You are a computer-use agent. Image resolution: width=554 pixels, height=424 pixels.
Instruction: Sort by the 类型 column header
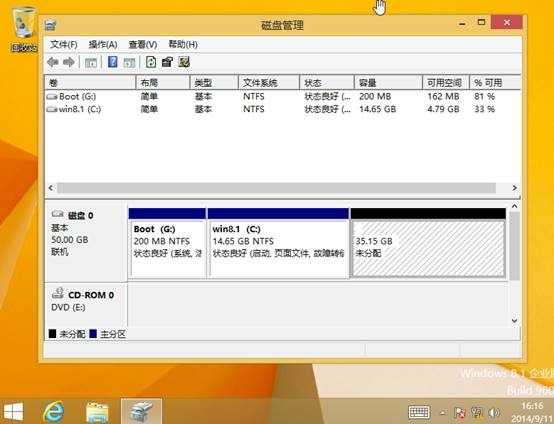(x=214, y=83)
